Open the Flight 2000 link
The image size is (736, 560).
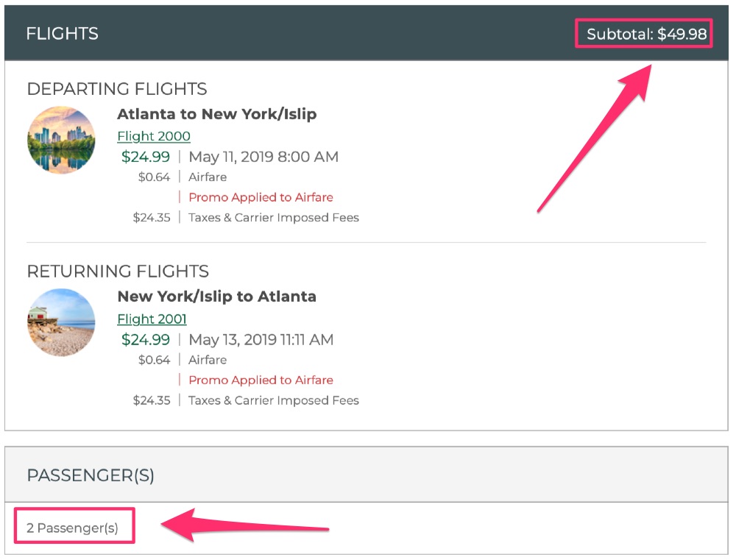[x=154, y=136]
